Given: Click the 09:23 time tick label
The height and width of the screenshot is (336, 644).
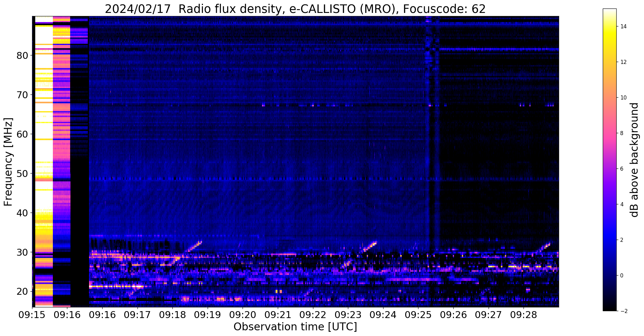Looking at the screenshot, I should [x=348, y=315].
